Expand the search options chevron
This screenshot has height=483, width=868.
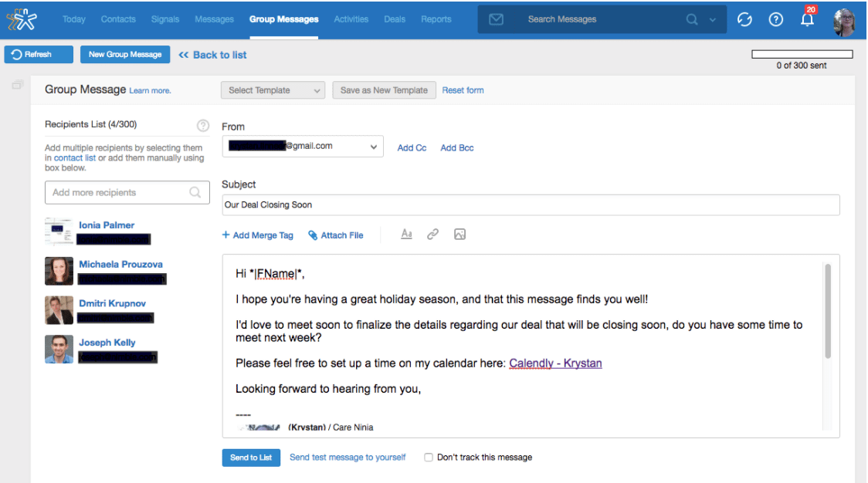pos(713,20)
